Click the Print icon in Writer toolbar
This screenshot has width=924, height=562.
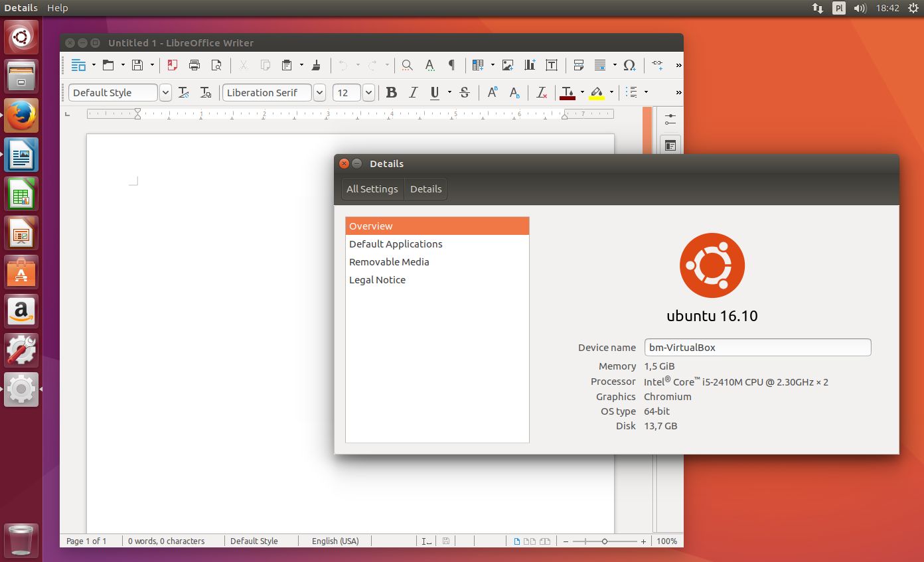[194, 65]
